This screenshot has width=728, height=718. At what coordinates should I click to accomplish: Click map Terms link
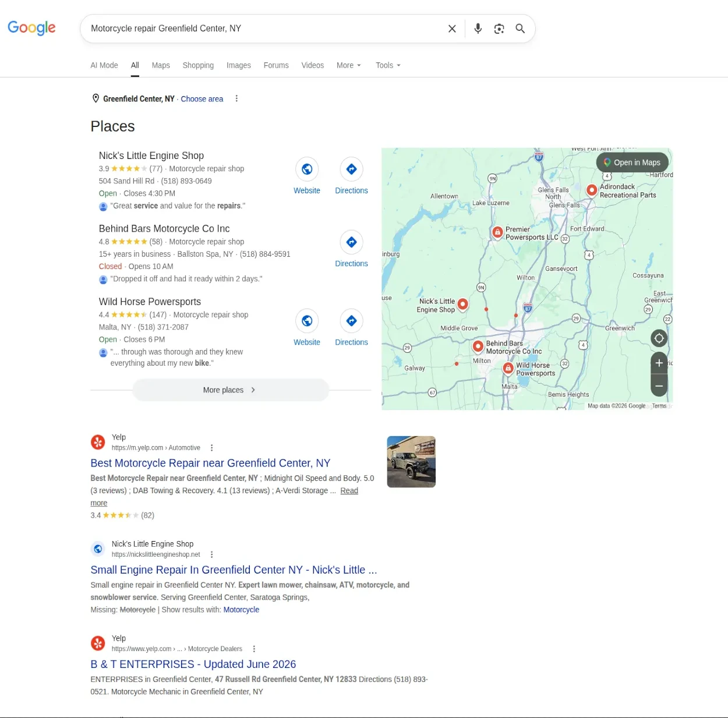(659, 406)
